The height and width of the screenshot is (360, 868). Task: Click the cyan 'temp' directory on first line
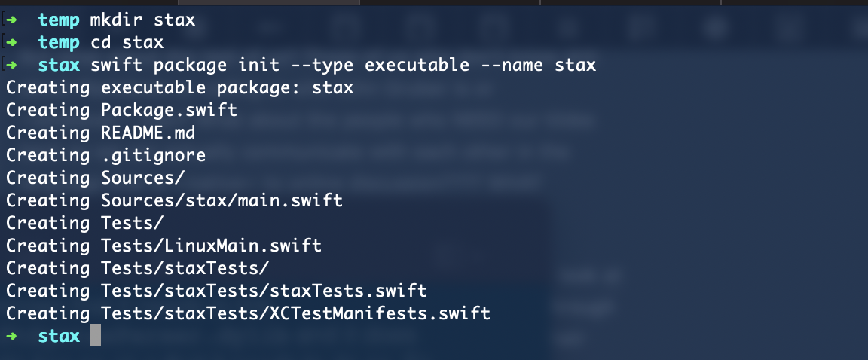click(x=59, y=20)
